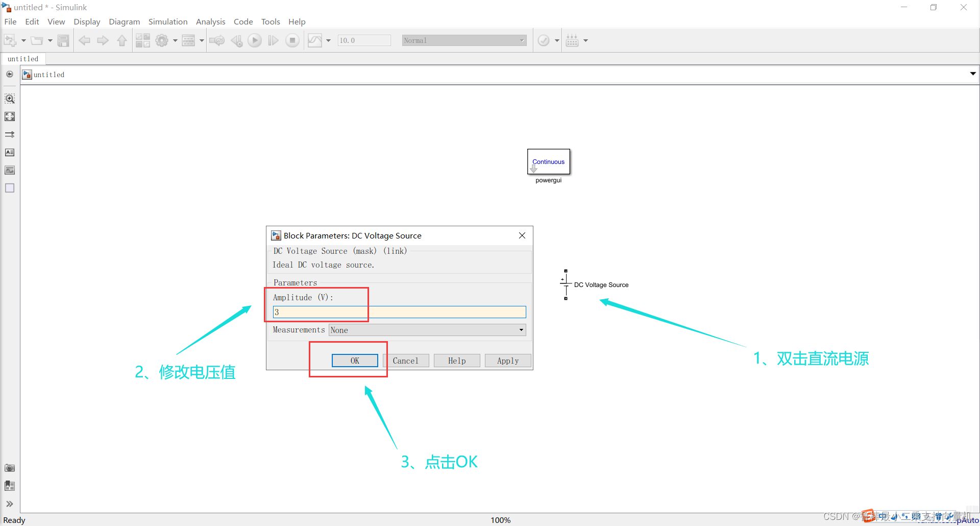
Task: Click the Area box palette icon
Action: pyautogui.click(x=10, y=188)
